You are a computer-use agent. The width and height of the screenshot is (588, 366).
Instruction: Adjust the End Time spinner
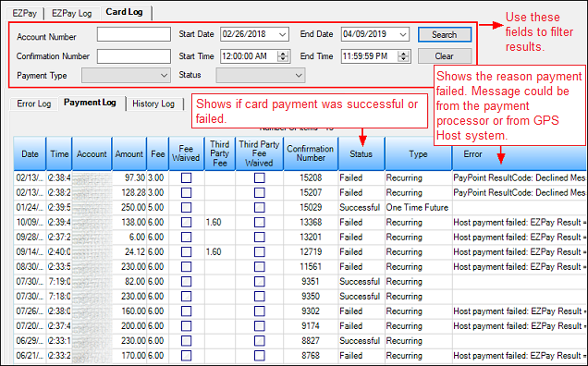[x=404, y=56]
